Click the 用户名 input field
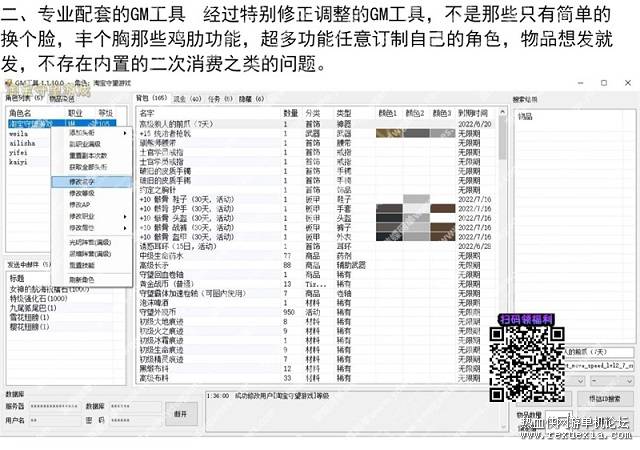Image resolution: width=640 pixels, height=450 pixels. pyautogui.click(x=55, y=420)
